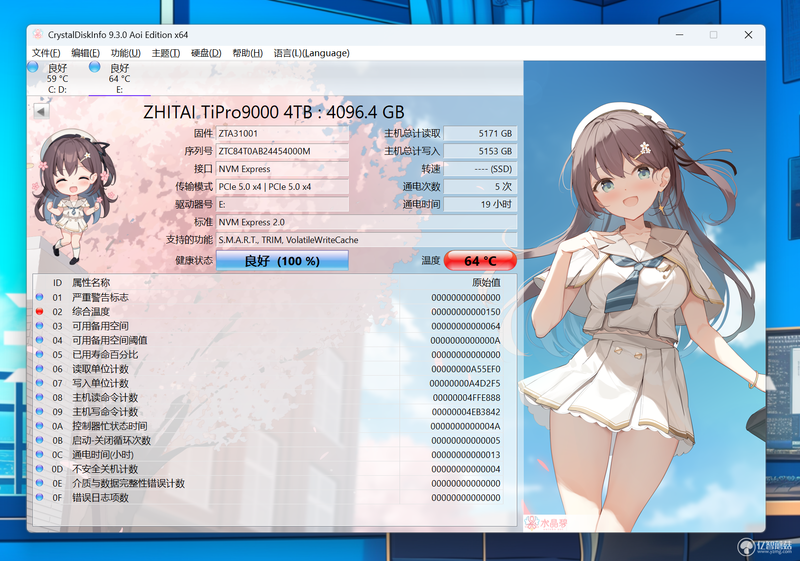This screenshot has height=561, width=800.
Task: Select the 读取单位计数 attribute name
Action: tap(100, 369)
